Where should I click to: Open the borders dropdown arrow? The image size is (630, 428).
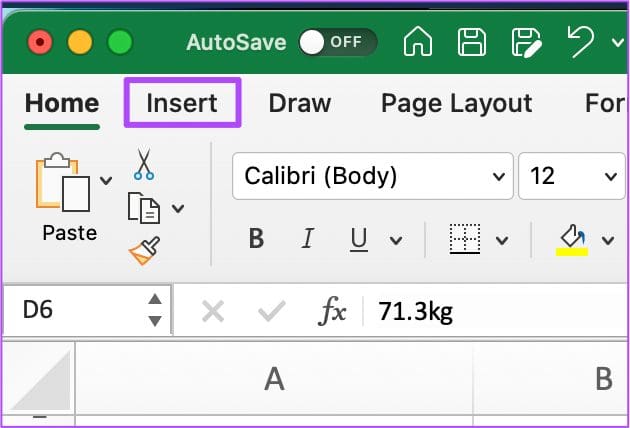pyautogui.click(x=501, y=241)
